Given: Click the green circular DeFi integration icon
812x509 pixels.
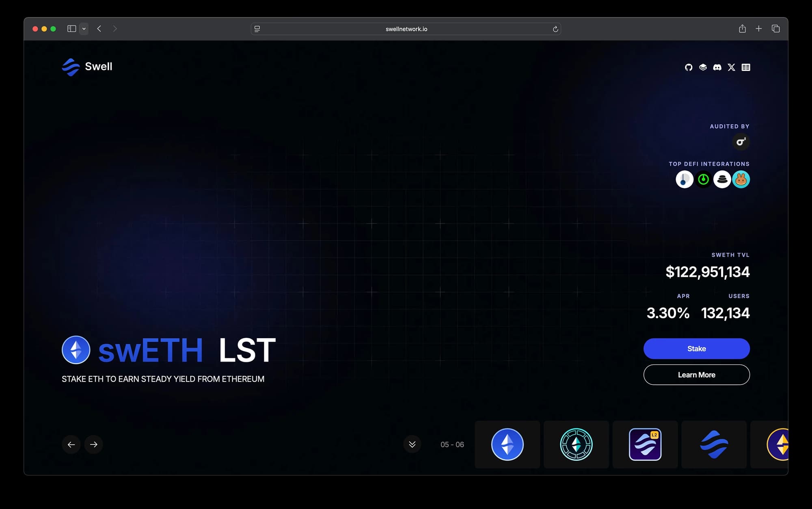Looking at the screenshot, I should coord(704,179).
